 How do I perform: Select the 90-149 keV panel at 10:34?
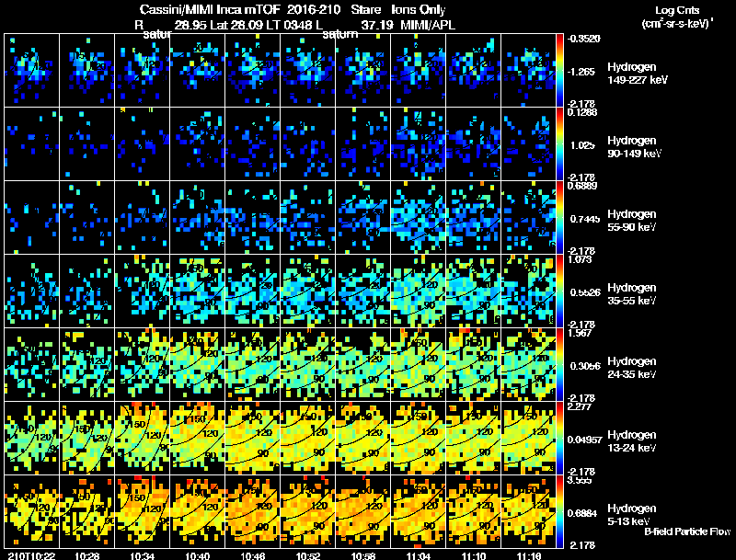tap(143, 144)
